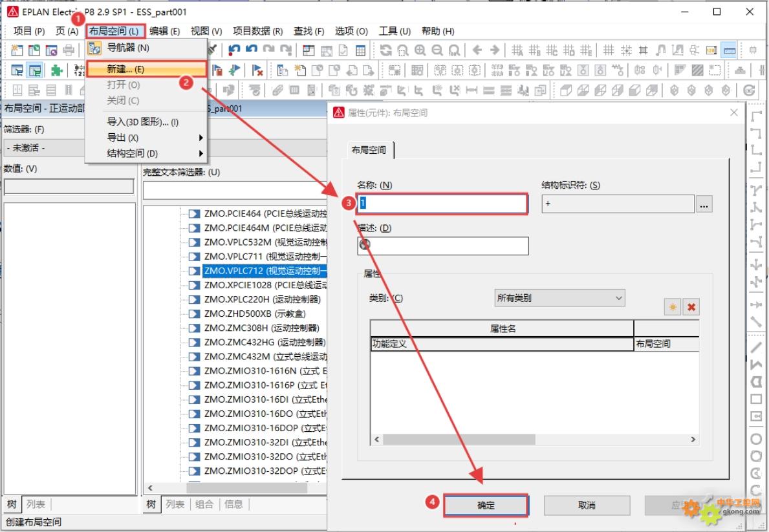Switch to the 信息 tab

(233, 504)
